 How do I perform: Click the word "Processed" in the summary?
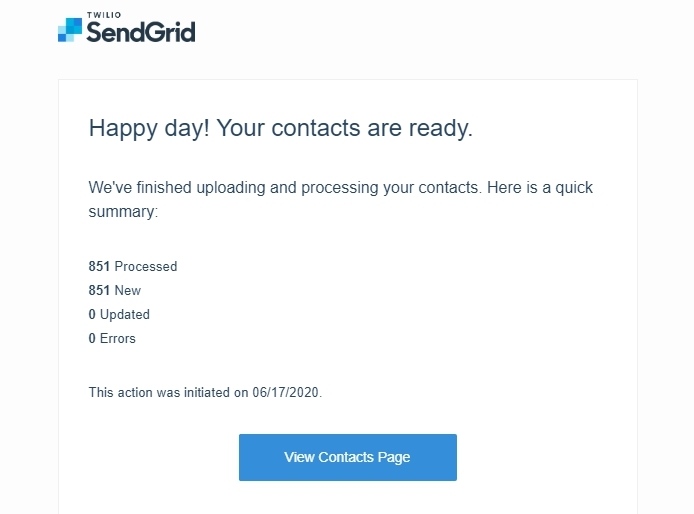coord(146,266)
